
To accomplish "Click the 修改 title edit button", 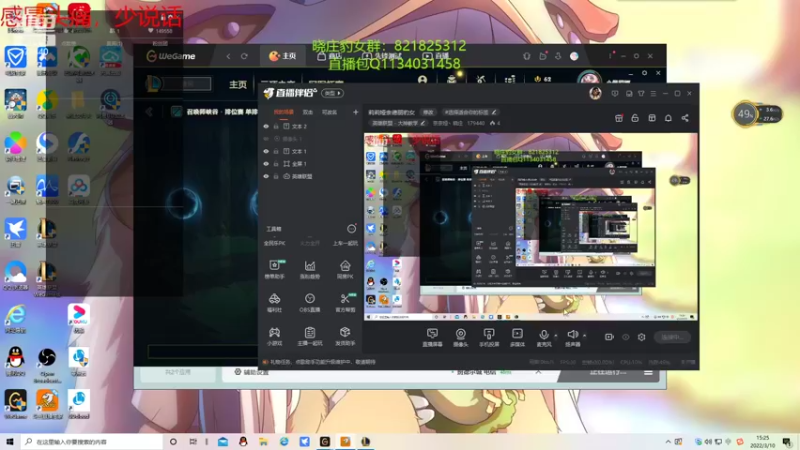I will point(428,112).
